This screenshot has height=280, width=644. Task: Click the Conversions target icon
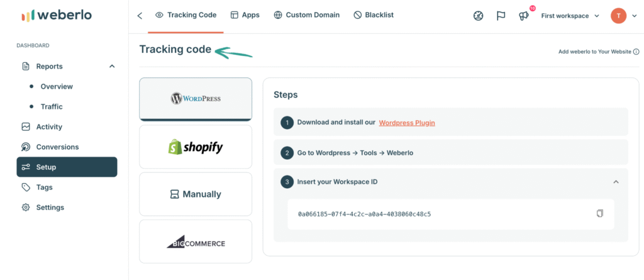pyautogui.click(x=26, y=147)
